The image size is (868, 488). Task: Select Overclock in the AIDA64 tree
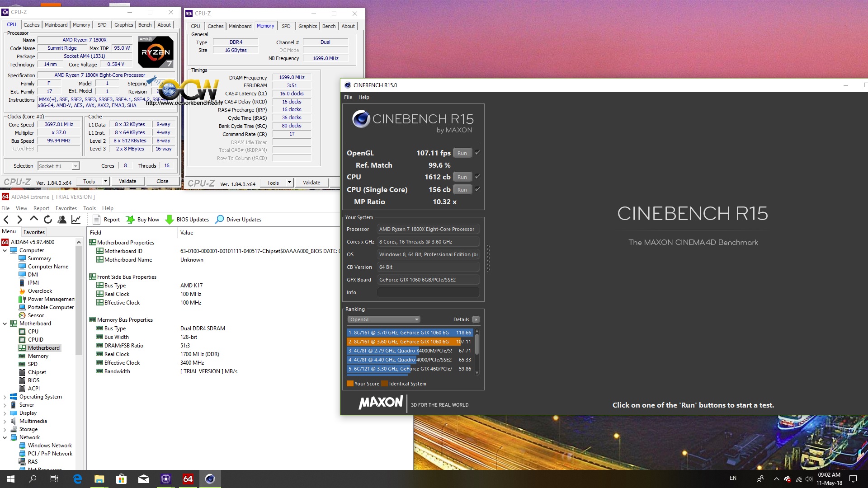40,291
